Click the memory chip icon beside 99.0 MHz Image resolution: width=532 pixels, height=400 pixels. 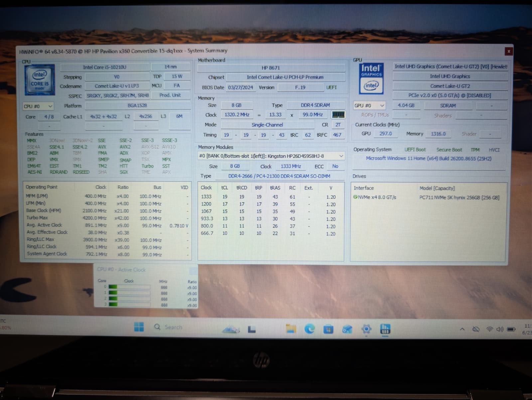pos(338,115)
